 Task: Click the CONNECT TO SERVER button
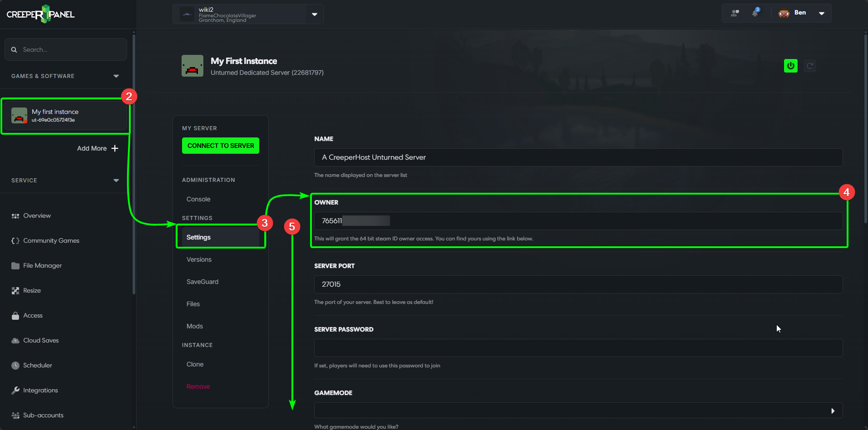click(220, 146)
